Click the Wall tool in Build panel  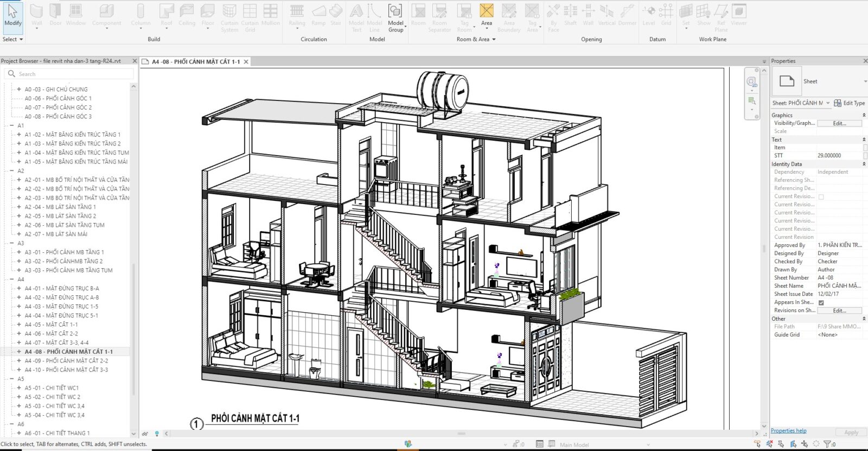coord(36,15)
